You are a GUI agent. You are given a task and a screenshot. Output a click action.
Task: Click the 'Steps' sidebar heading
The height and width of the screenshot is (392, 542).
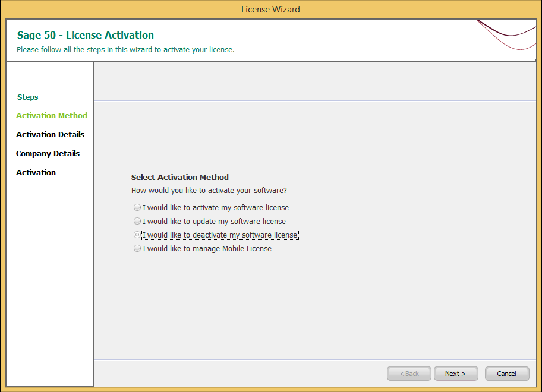click(28, 97)
